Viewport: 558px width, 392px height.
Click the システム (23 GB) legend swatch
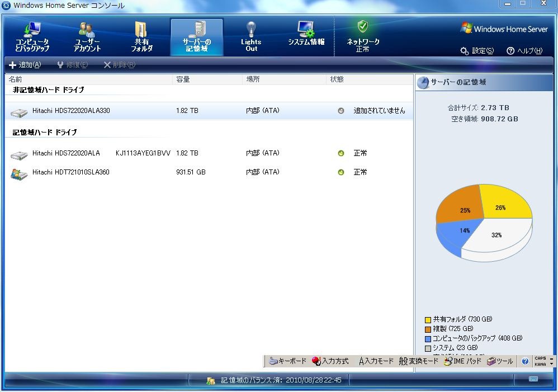point(428,348)
